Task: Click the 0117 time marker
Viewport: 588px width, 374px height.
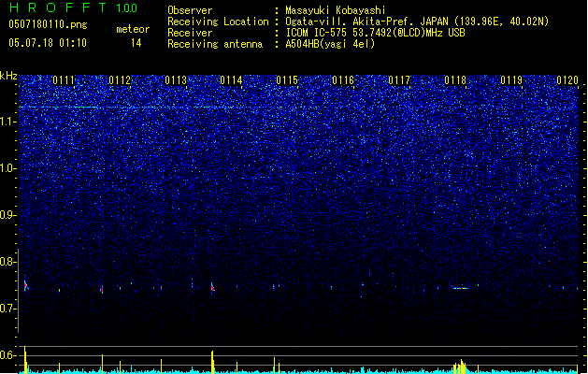Action: pos(399,80)
